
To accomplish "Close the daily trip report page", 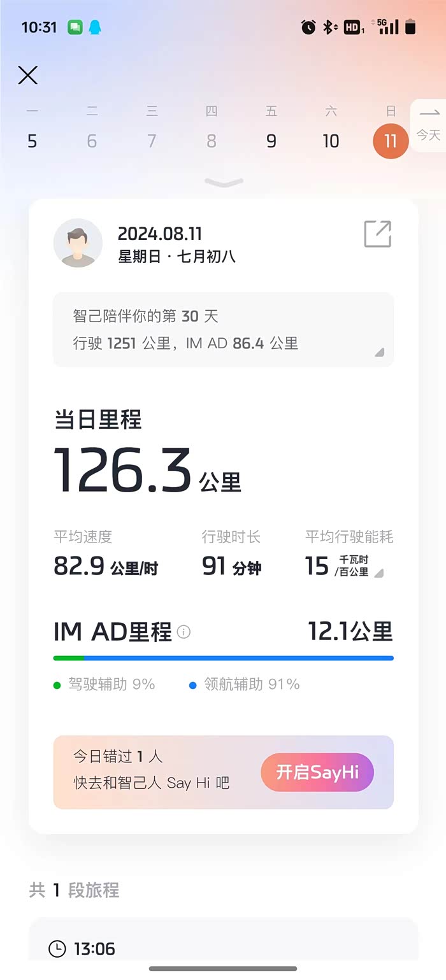I will (x=28, y=75).
